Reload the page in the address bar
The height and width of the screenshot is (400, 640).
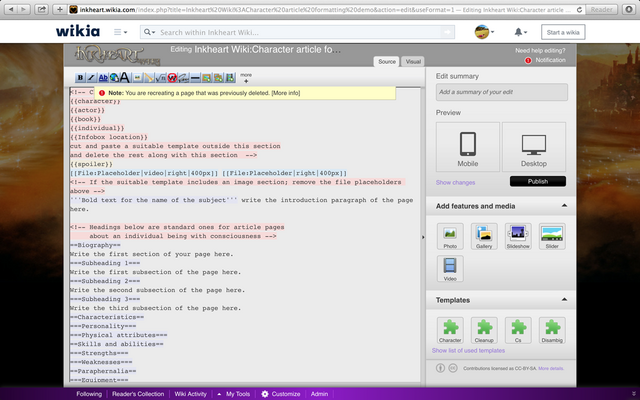(579, 10)
